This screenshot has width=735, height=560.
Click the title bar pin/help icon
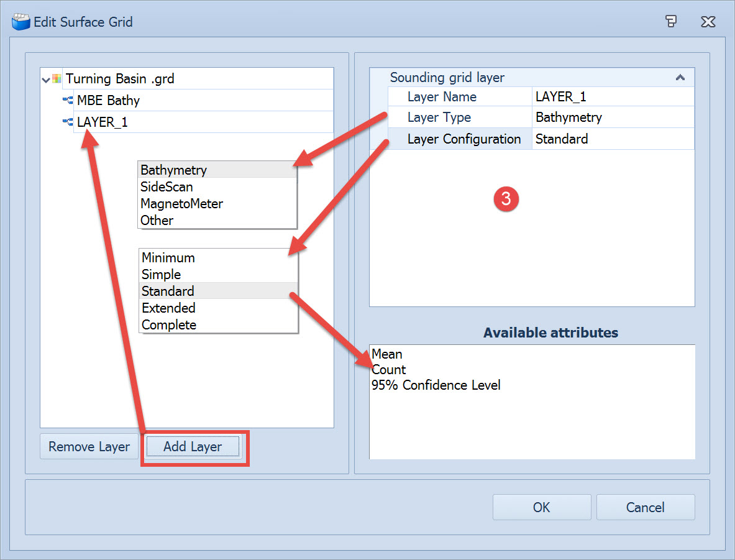point(671,21)
